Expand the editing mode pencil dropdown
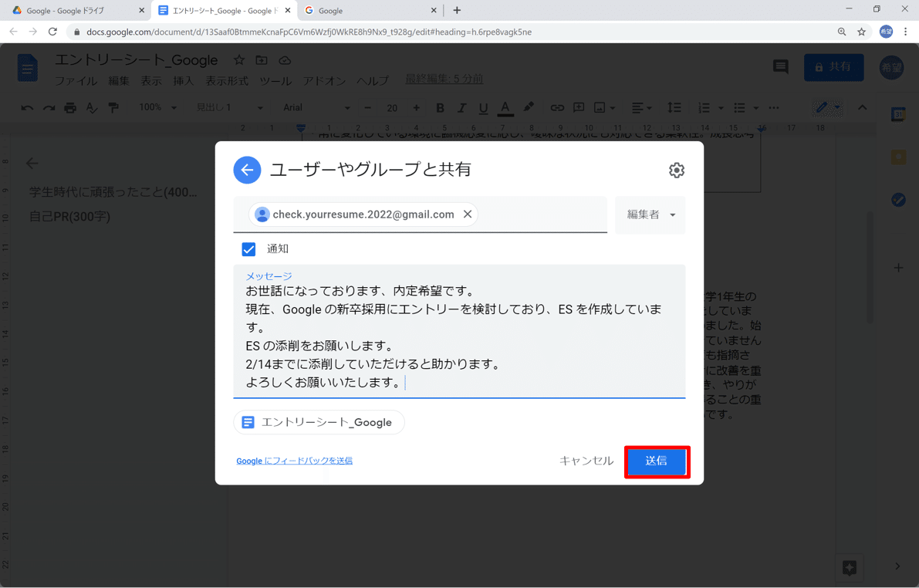919x588 pixels. coord(837,108)
